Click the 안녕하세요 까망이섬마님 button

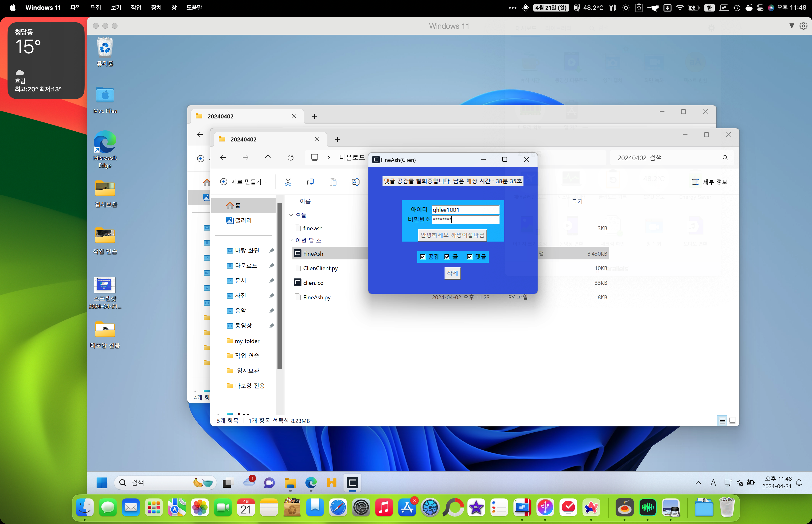(x=452, y=235)
